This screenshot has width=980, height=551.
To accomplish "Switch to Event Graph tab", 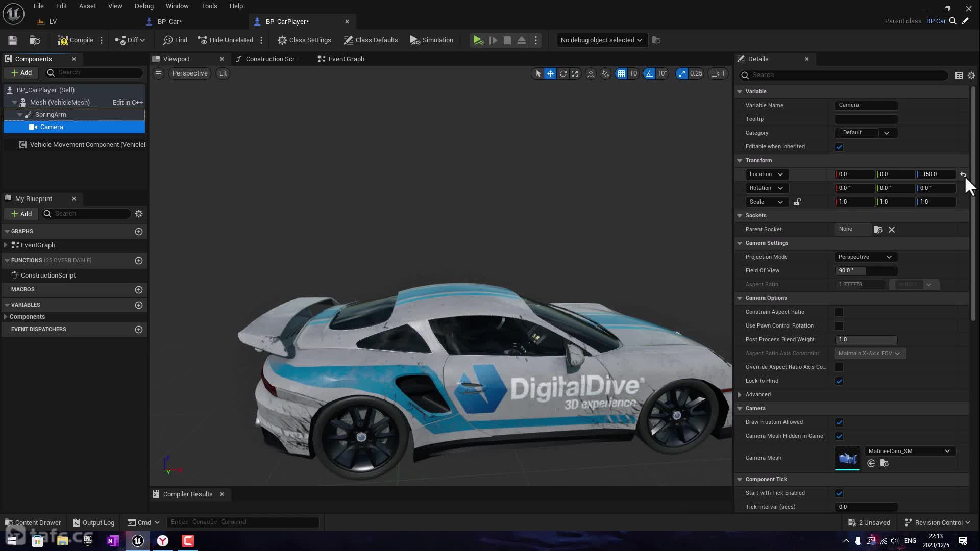I will click(x=341, y=59).
